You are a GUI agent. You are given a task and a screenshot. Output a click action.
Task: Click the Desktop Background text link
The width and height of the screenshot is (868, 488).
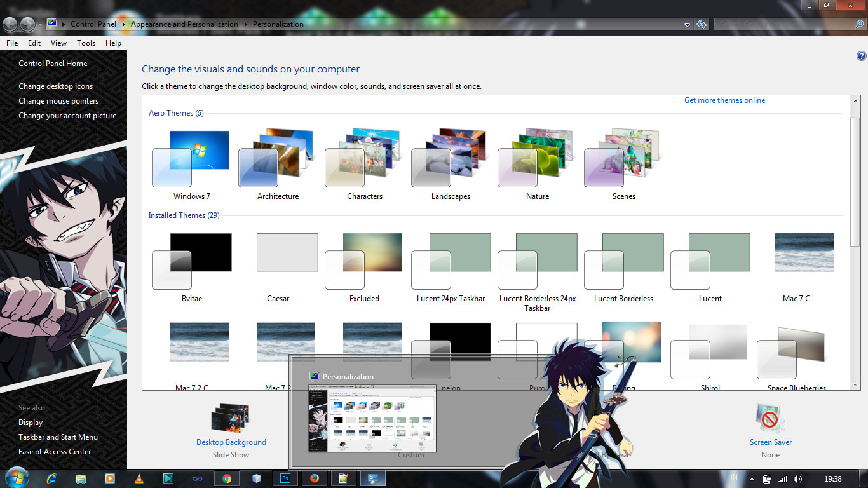click(x=231, y=442)
